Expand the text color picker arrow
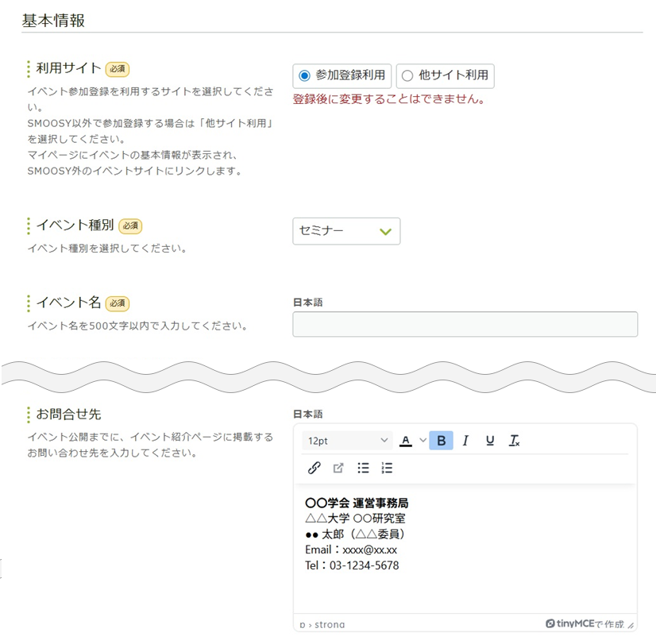The height and width of the screenshot is (644, 656). pyautogui.click(x=423, y=441)
